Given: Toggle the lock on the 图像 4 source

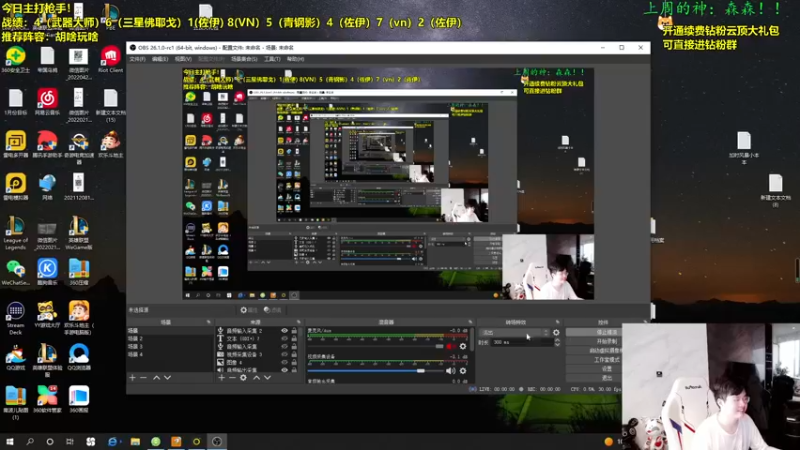Looking at the screenshot, I should 294,362.
